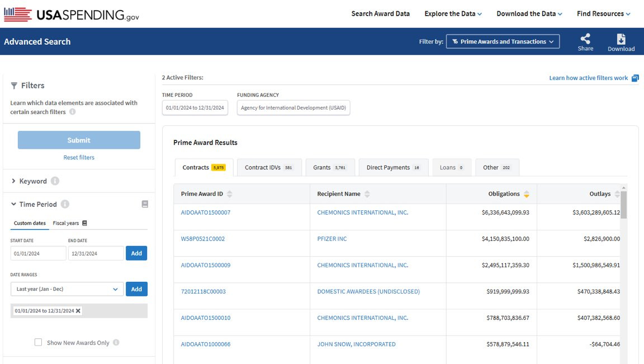Open Learn how active filters work link
The height and width of the screenshot is (364, 644).
click(x=588, y=78)
